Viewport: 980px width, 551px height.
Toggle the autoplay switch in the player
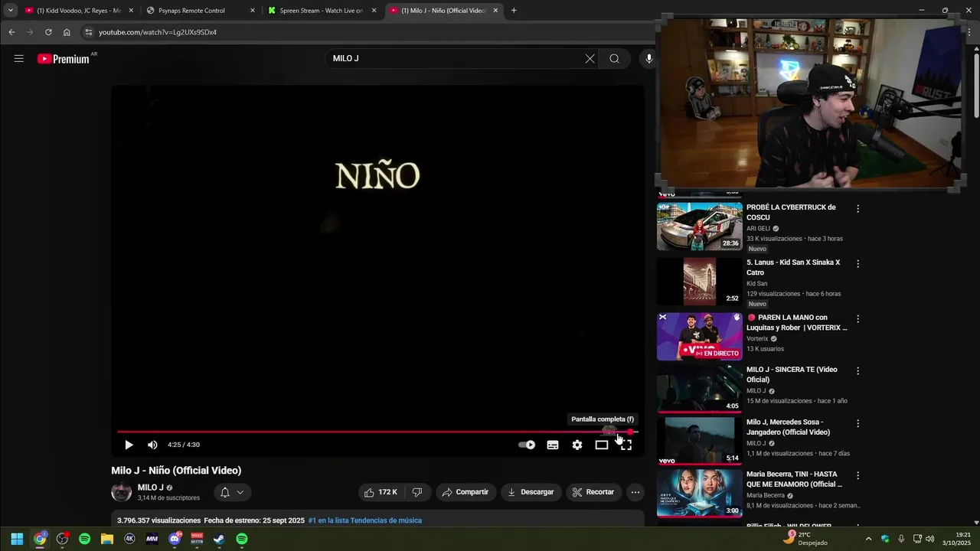click(x=527, y=445)
